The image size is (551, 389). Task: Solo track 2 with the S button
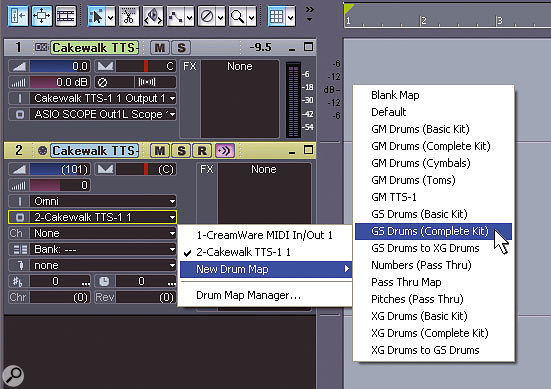181,151
